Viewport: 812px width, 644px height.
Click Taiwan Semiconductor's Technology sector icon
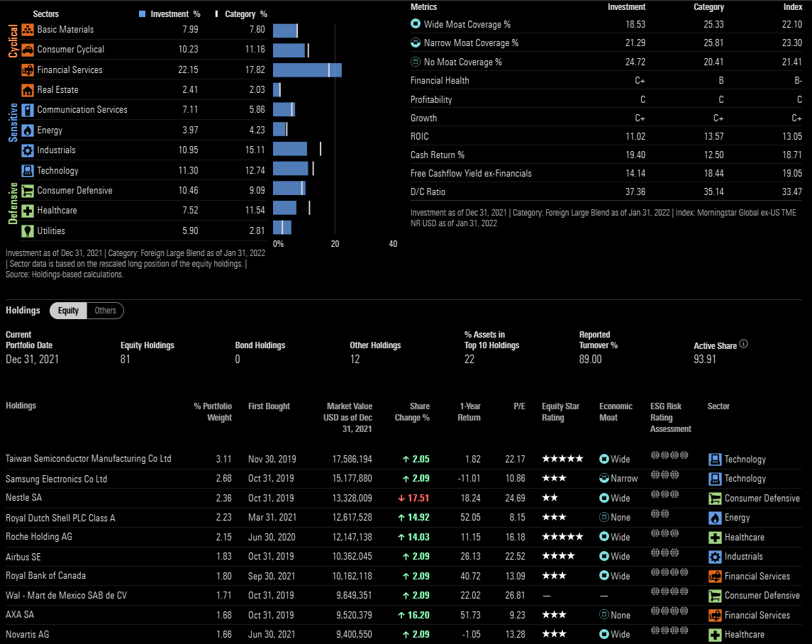715,460
